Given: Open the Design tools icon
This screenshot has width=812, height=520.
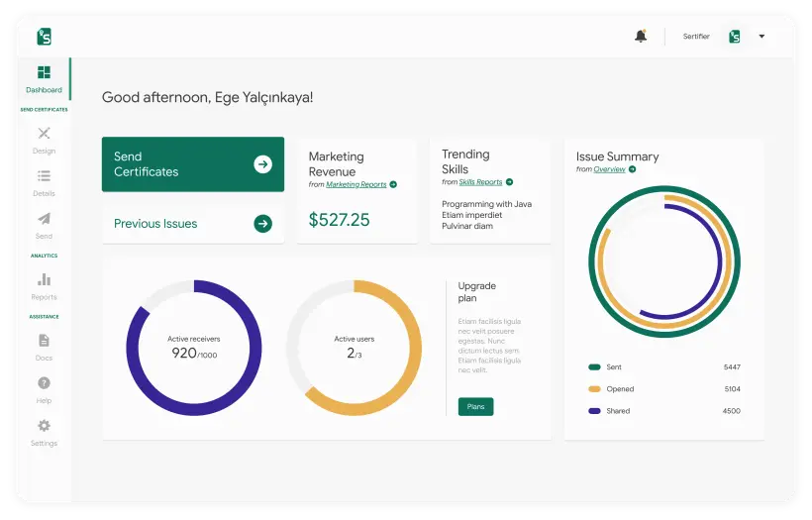Looking at the screenshot, I should tap(44, 134).
